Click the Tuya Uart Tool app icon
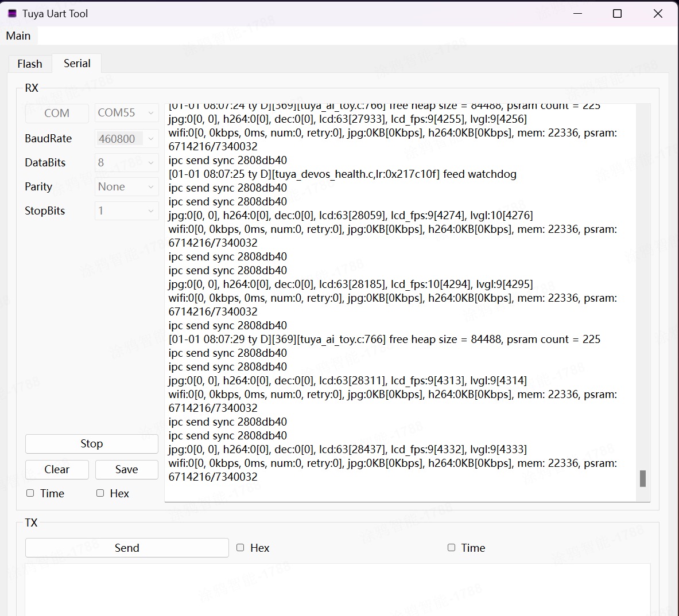Image resolution: width=679 pixels, height=616 pixels. (x=12, y=13)
